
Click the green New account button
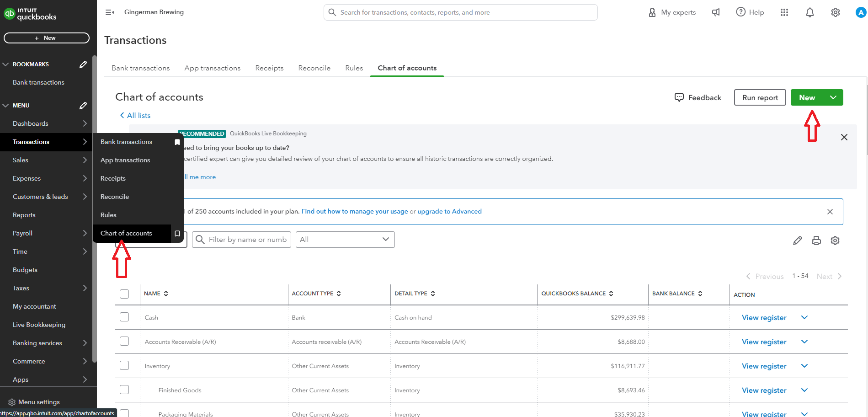807,97
